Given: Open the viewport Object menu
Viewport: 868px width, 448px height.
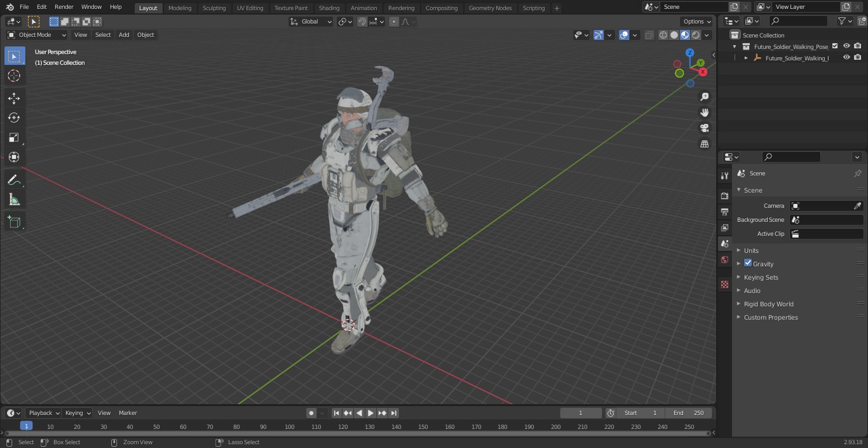Looking at the screenshot, I should 146,35.
